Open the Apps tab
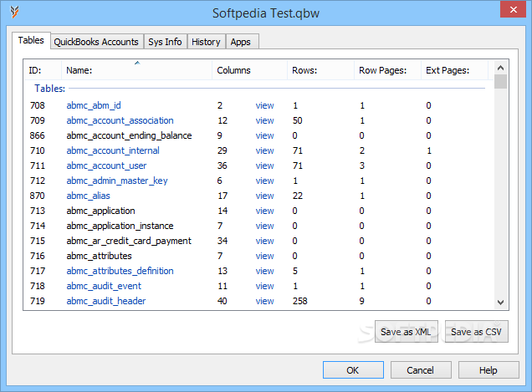The height and width of the screenshot is (392, 532). tap(241, 42)
